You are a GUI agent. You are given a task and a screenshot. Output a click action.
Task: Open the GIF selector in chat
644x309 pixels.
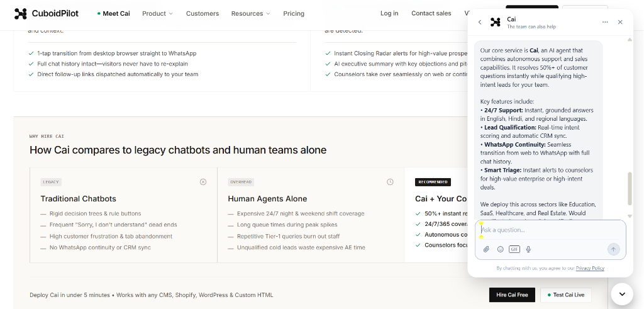coord(514,249)
